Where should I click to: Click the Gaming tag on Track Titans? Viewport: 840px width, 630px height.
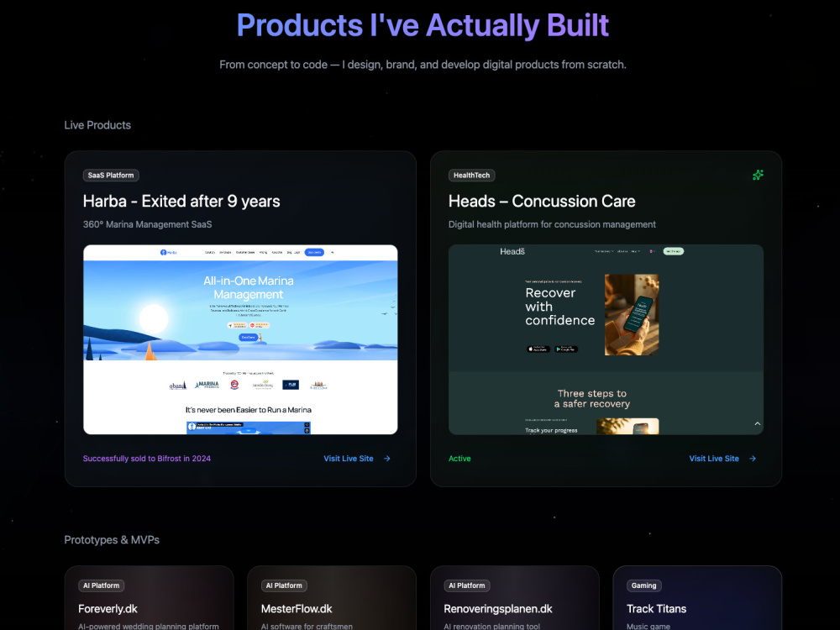pyautogui.click(x=644, y=585)
